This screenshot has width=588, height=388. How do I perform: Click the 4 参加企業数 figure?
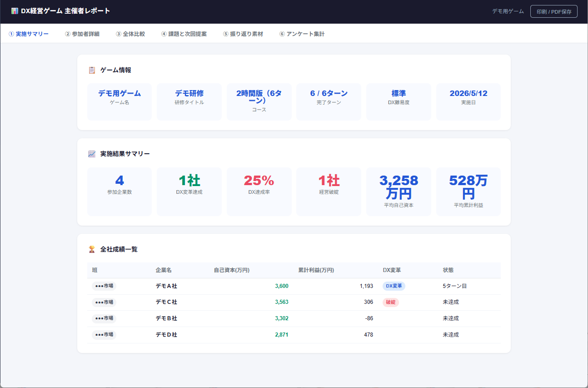(120, 181)
